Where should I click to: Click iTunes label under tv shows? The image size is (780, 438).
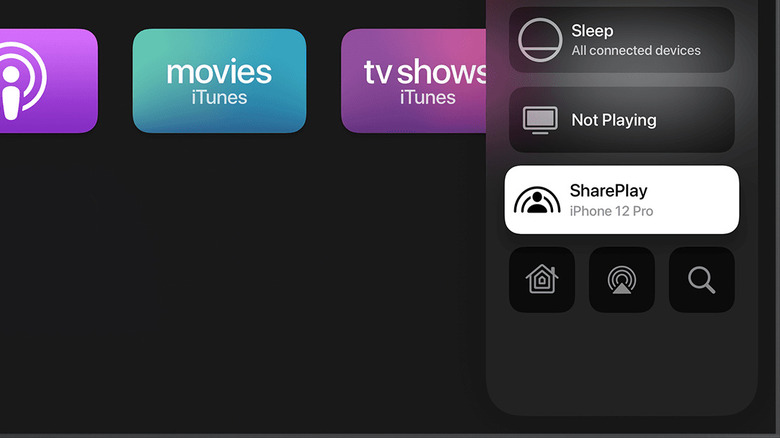(x=428, y=98)
